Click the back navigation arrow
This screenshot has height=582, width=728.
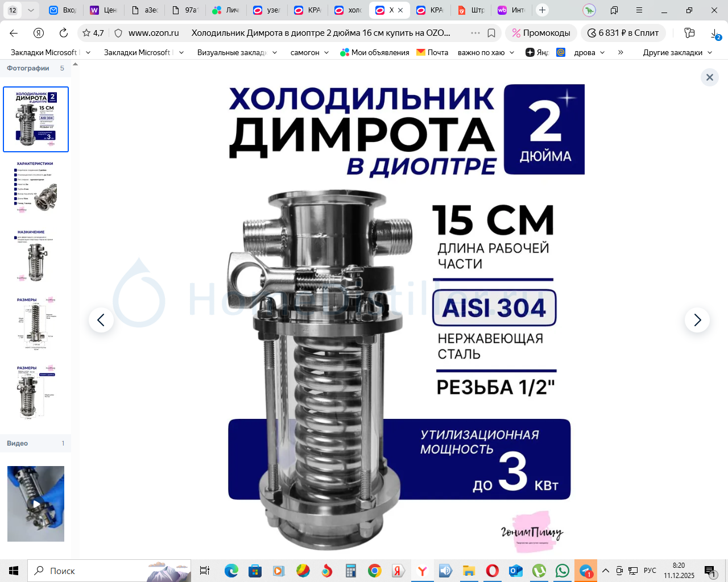pos(14,33)
